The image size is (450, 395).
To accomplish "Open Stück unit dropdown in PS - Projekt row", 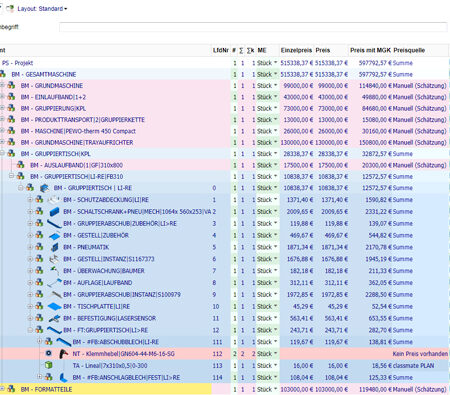I will 275,63.
